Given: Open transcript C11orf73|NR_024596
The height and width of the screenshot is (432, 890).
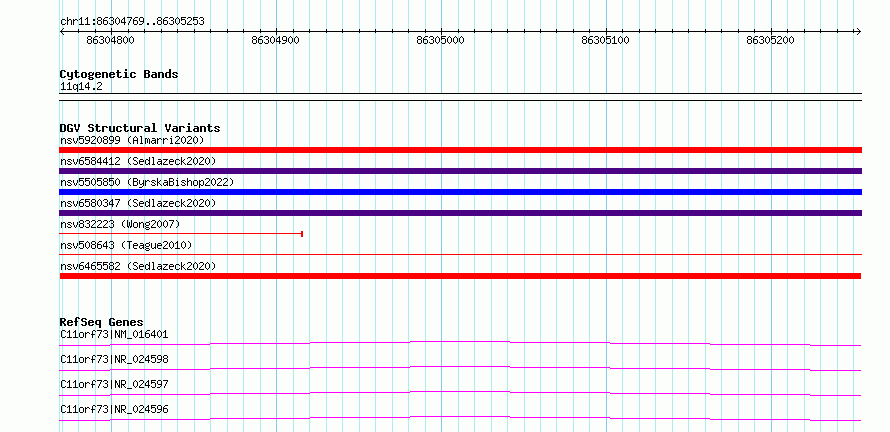Looking at the screenshot, I should coord(114,409).
